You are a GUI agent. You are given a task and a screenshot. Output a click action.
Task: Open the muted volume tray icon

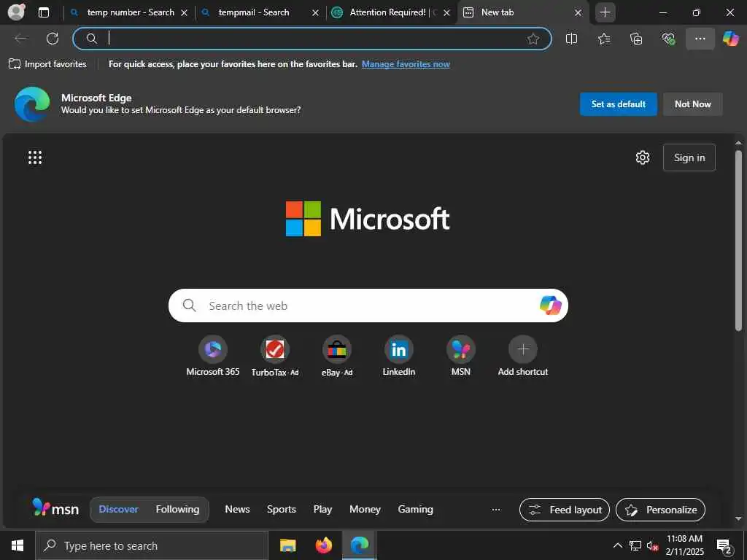coord(653,545)
